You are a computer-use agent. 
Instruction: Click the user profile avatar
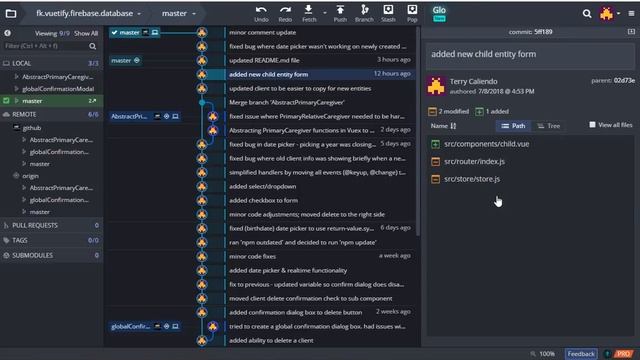click(x=607, y=14)
